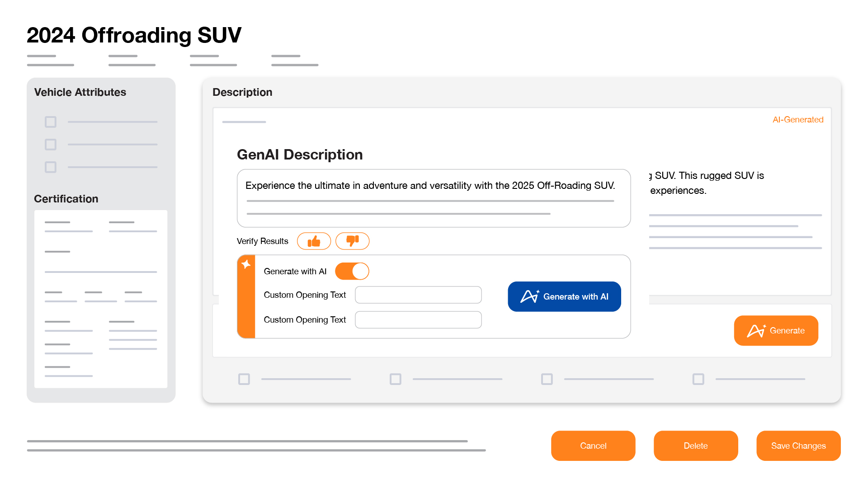Screen dimensions: 868x488
Task: Toggle the Generate with AI switch
Action: click(x=352, y=271)
